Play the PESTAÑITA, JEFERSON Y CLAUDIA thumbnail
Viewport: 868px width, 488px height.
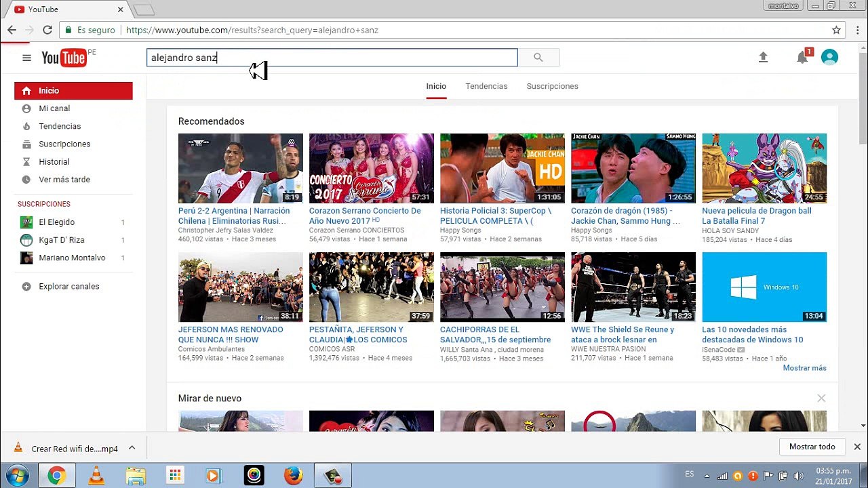point(372,287)
